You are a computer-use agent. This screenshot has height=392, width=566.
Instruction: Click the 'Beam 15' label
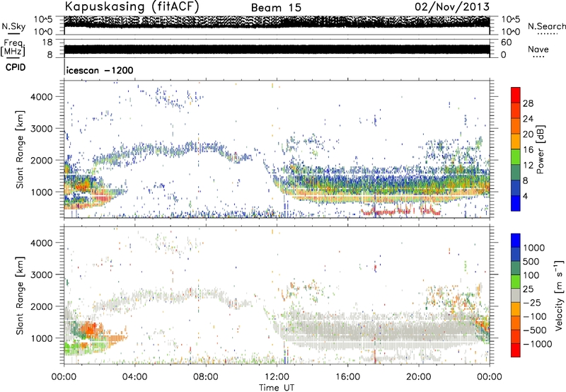pos(276,8)
